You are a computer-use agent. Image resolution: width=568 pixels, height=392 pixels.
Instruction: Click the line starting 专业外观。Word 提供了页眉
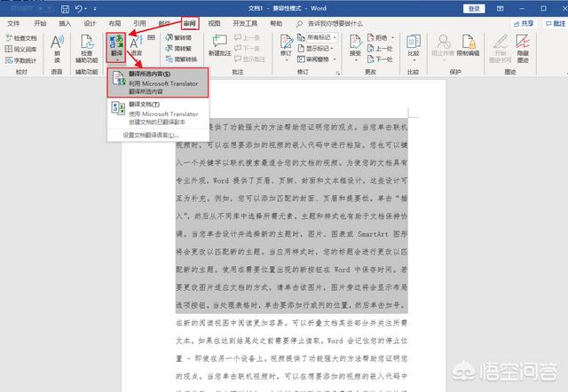(292, 180)
